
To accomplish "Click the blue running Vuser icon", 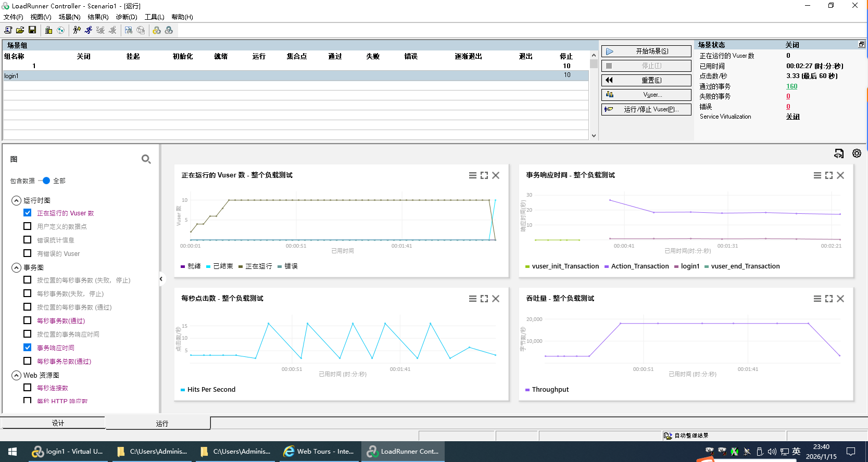I will [89, 30].
